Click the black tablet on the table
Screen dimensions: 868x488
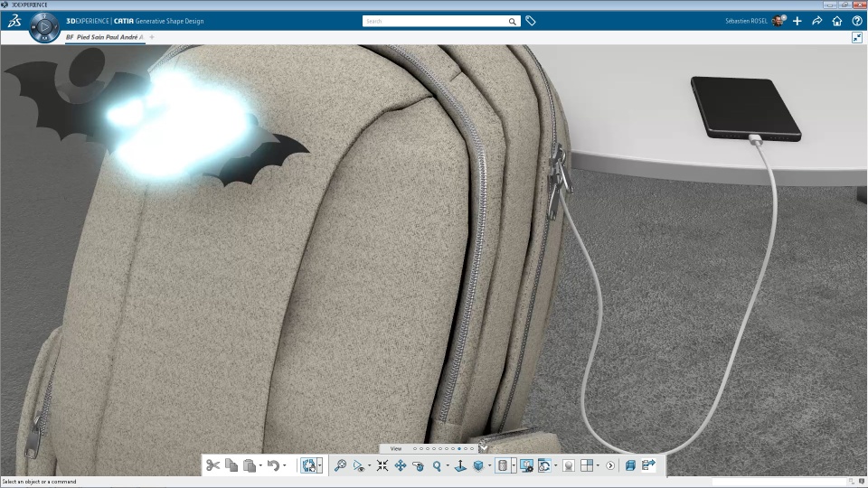coord(745,108)
